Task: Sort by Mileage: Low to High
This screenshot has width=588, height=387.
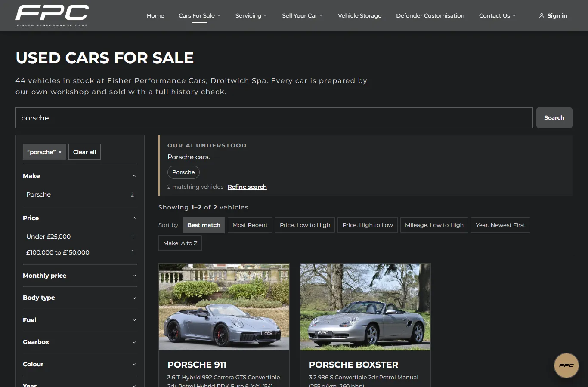Action: [x=434, y=225]
